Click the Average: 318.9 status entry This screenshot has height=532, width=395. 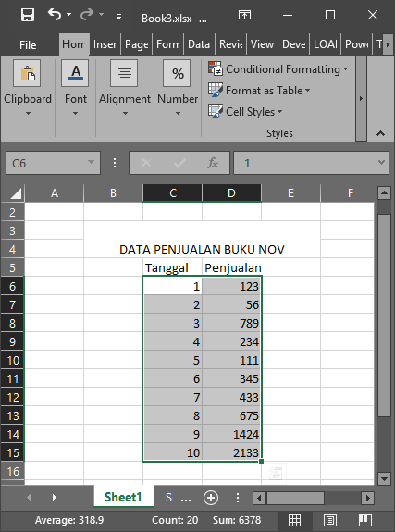coord(69,520)
